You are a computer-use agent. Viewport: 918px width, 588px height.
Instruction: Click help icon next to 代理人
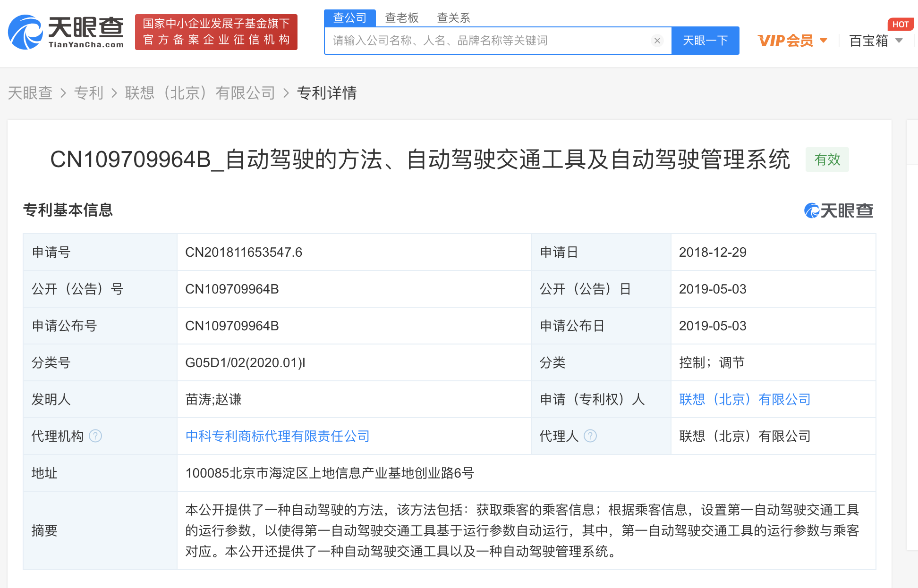[590, 436]
